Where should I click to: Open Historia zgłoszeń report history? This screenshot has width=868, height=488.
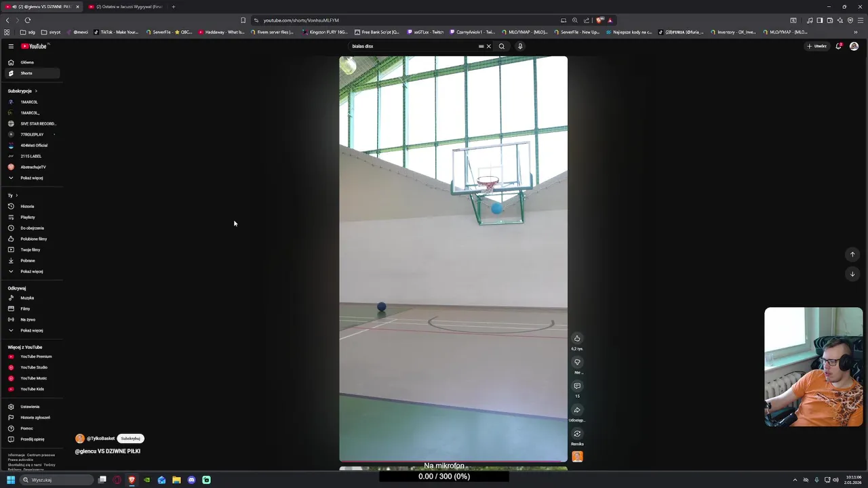[31, 418]
